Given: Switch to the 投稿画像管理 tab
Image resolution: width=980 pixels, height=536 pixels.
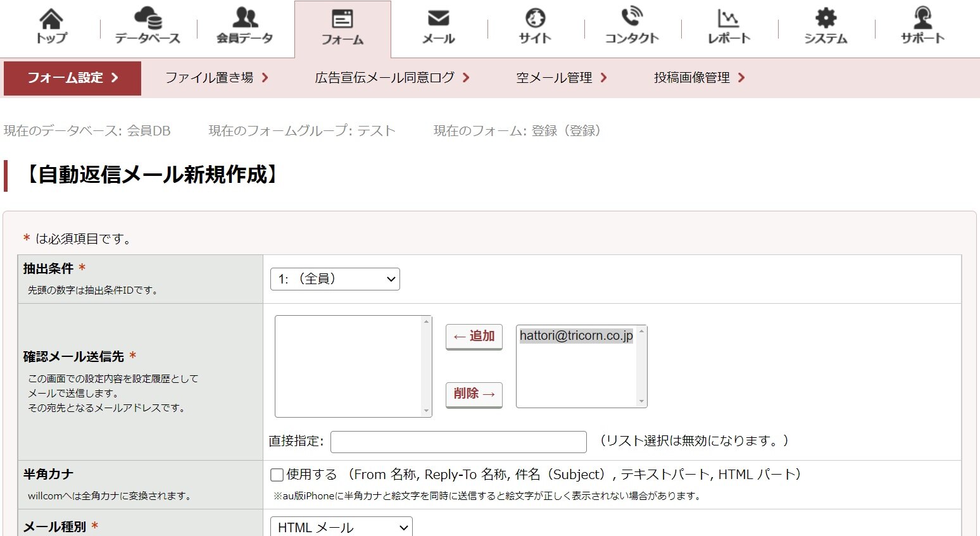Looking at the screenshot, I should 691,78.
